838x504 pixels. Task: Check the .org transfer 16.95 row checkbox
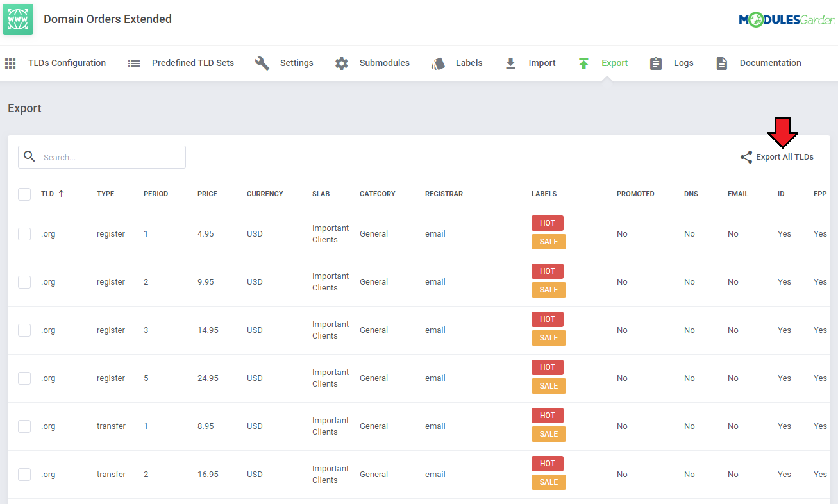(x=24, y=475)
